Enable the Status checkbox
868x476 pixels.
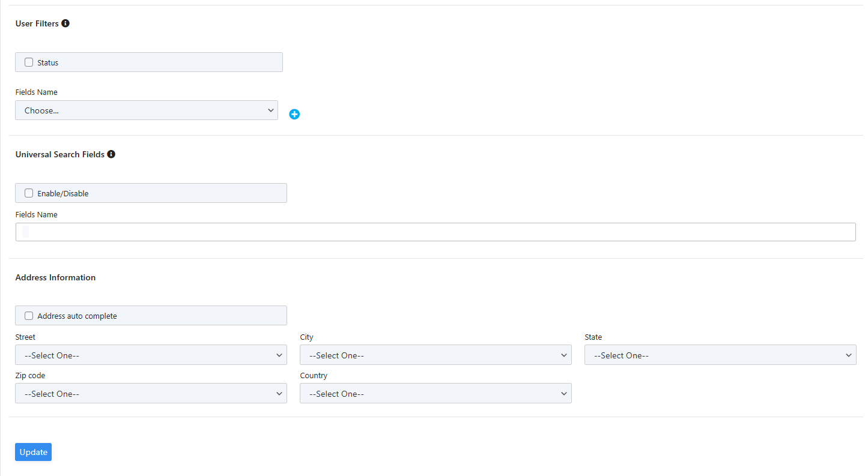pyautogui.click(x=29, y=62)
